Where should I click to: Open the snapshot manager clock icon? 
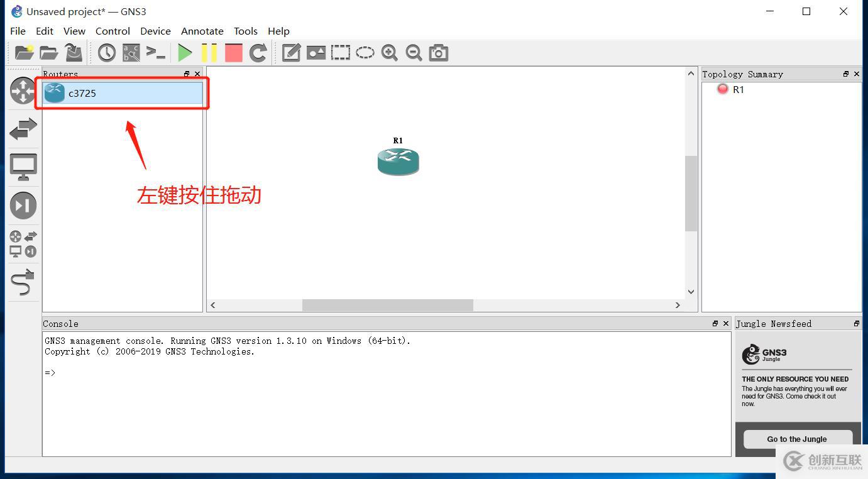pos(106,53)
